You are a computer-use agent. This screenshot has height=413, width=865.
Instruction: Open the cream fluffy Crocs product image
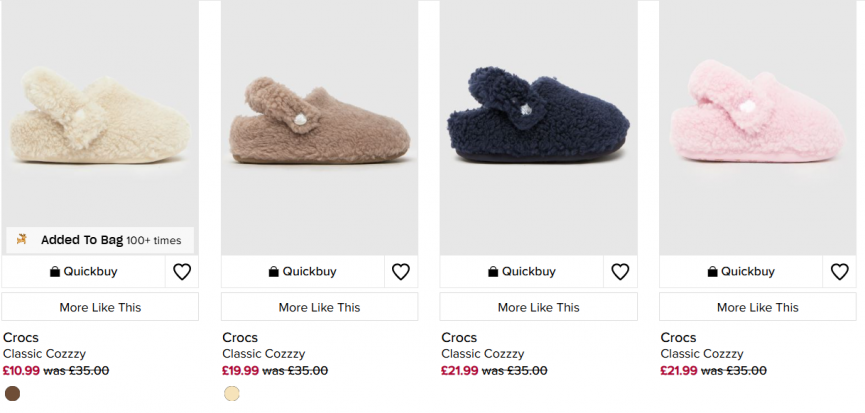coord(100,120)
